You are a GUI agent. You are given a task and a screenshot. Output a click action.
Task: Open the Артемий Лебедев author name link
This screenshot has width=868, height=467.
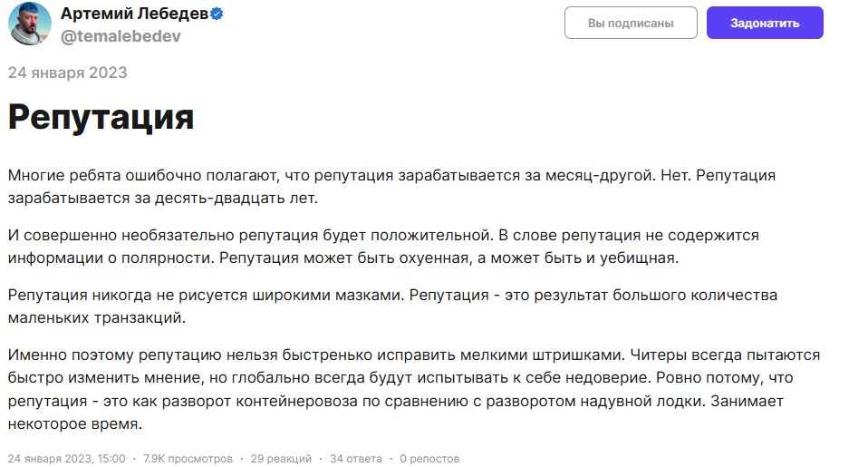pos(134,14)
